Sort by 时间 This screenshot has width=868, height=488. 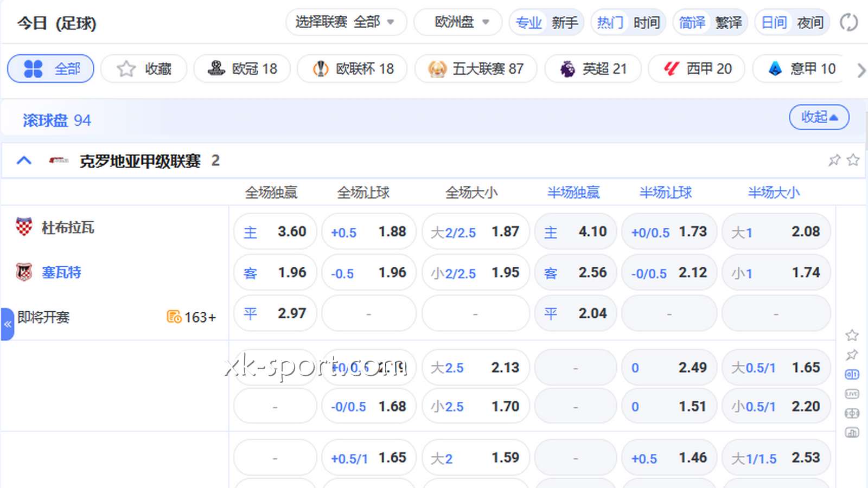point(646,23)
